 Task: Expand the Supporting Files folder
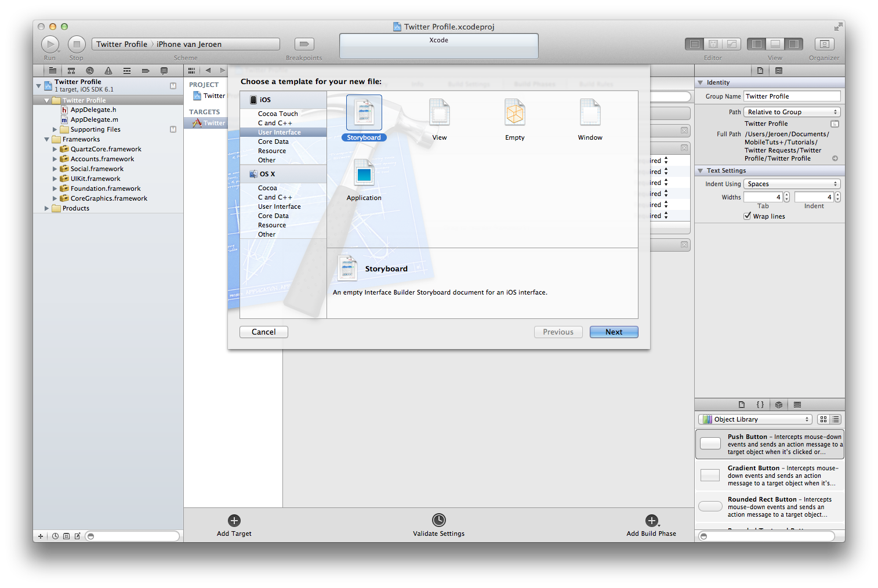55,129
